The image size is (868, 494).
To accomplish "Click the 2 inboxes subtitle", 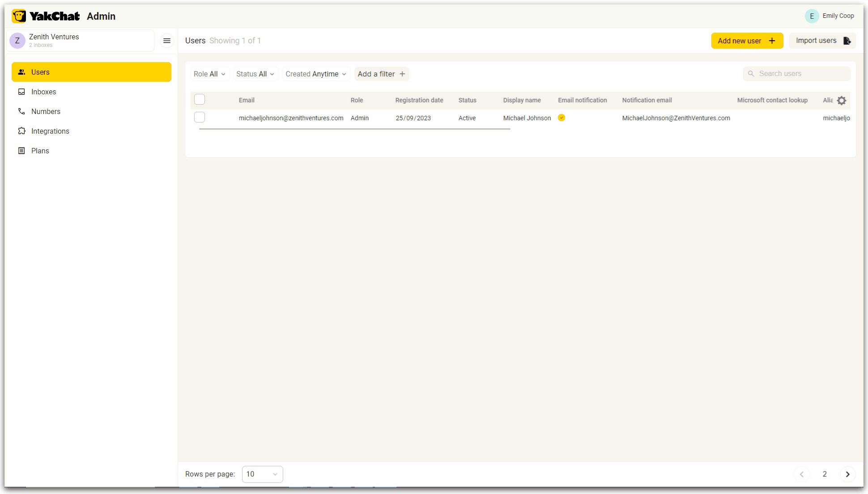I will 41,45.
